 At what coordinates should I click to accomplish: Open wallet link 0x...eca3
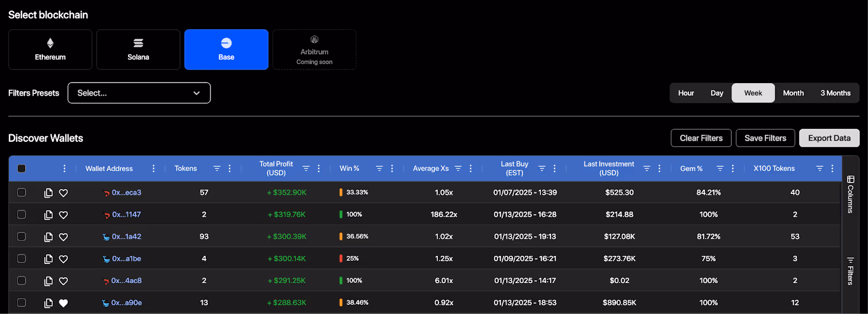[126, 192]
